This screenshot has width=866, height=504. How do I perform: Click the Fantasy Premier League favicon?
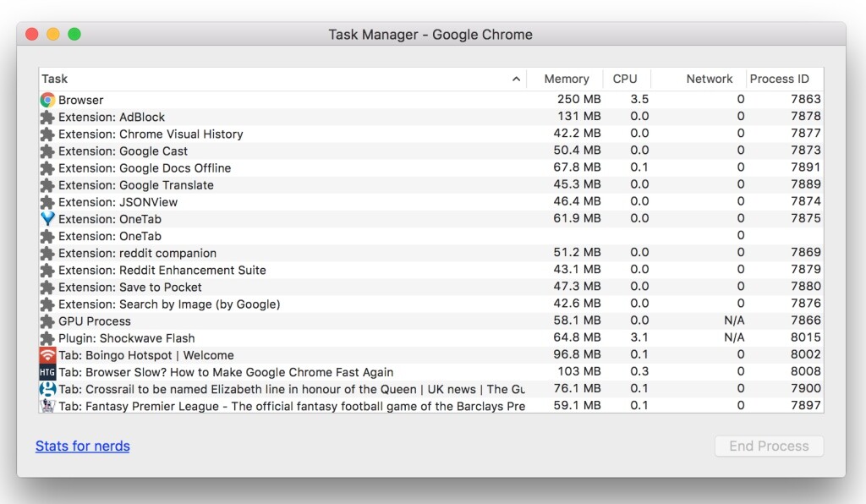coord(47,406)
